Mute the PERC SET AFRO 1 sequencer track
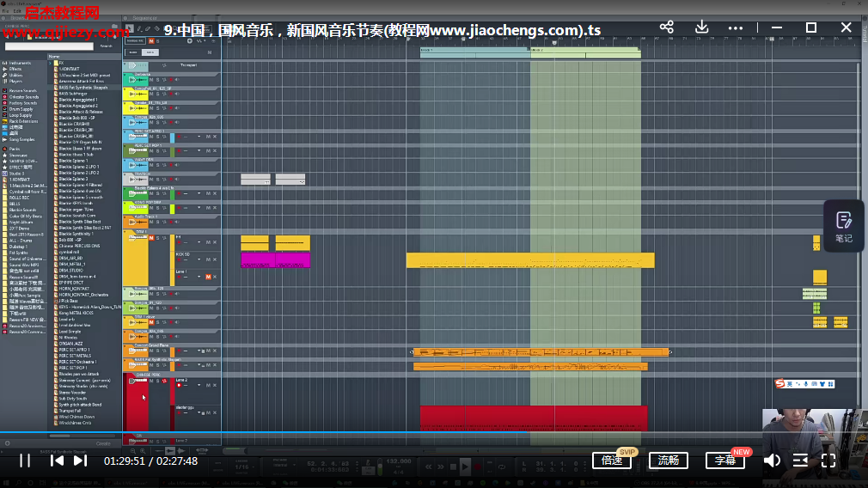The width and height of the screenshot is (868, 488). 151,137
